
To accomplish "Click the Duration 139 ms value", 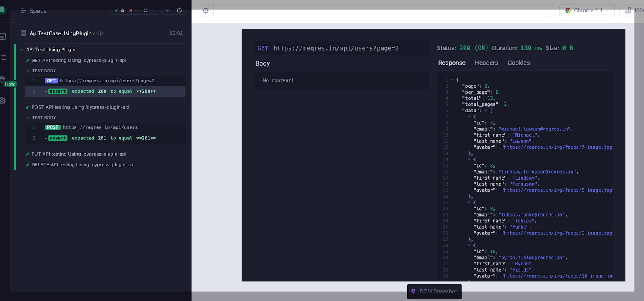I will pos(531,48).
